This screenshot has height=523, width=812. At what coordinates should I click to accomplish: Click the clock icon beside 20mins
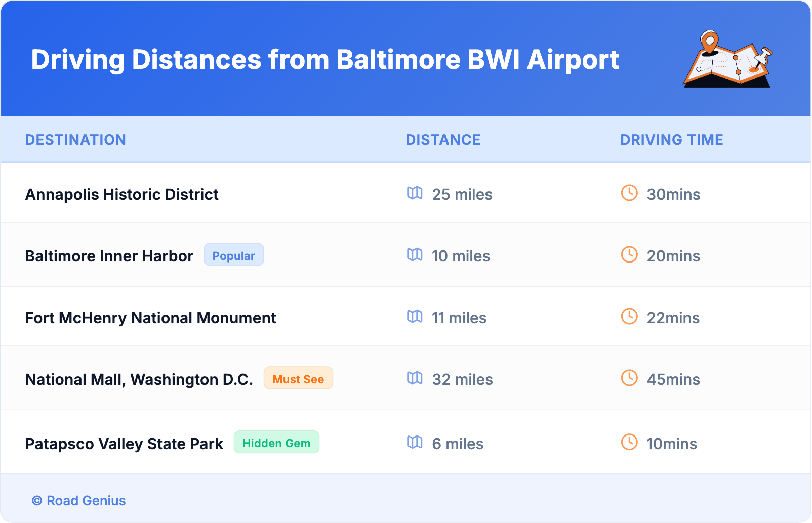click(629, 255)
